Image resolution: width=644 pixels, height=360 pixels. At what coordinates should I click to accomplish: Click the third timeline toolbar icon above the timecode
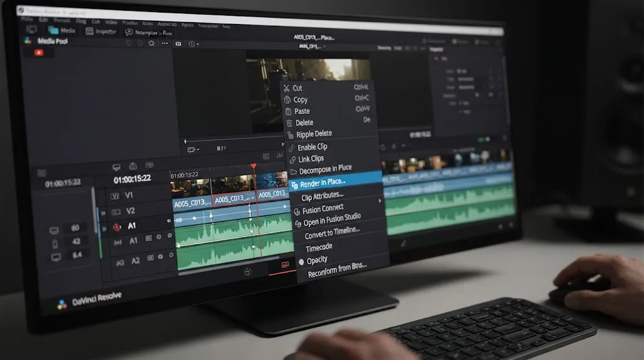(149, 165)
